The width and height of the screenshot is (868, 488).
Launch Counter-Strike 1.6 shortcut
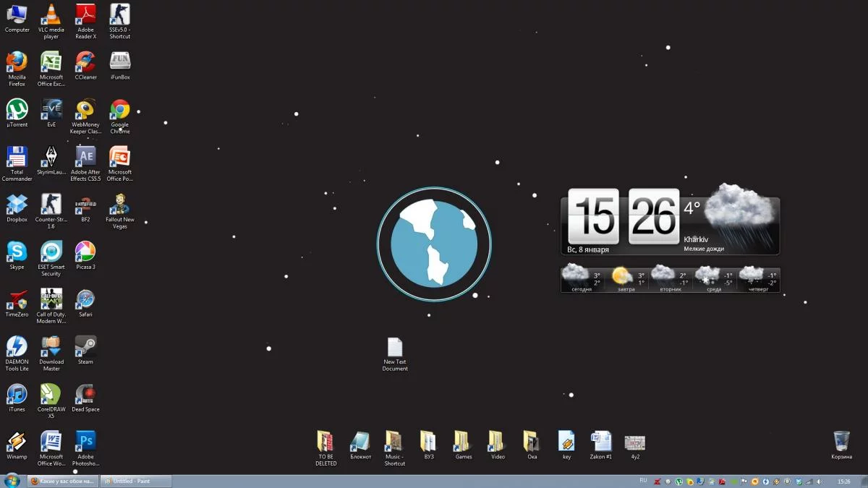click(51, 211)
